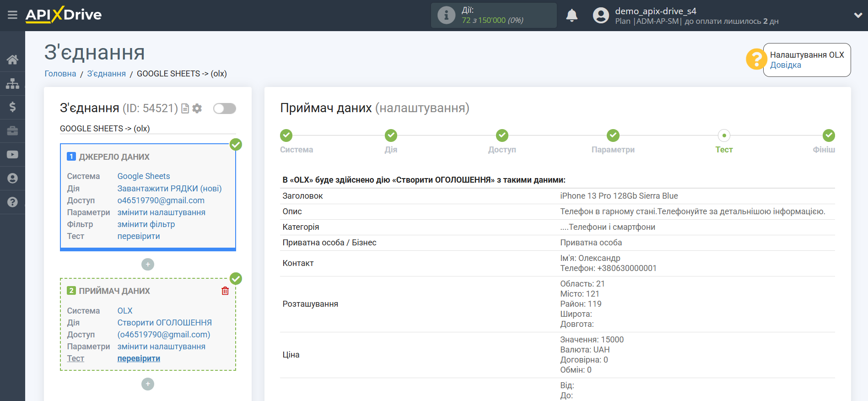Open Створити ОГОЛОШЕННЯ action link

tap(164, 323)
